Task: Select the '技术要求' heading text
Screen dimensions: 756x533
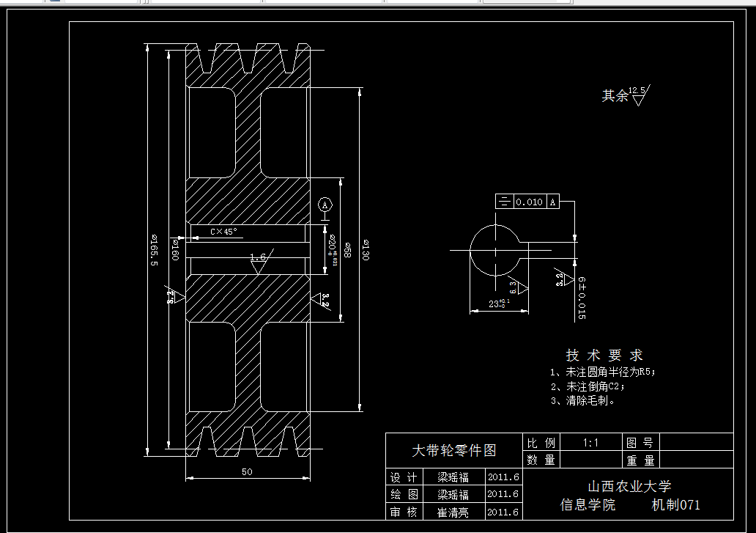Action: click(x=604, y=356)
